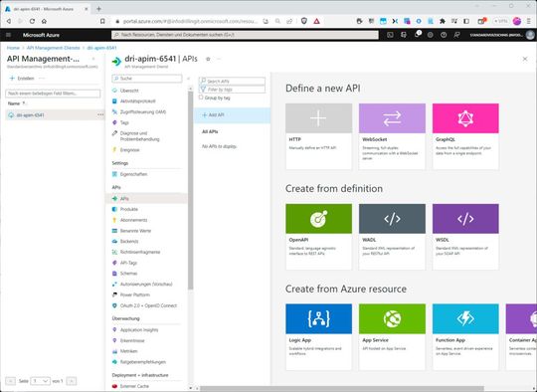Open Brave shields icon

303,21
